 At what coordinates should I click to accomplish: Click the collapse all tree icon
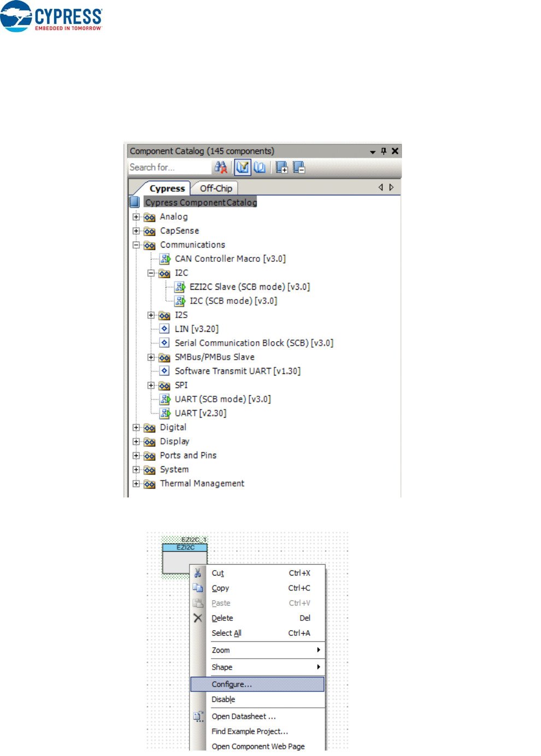(299, 167)
